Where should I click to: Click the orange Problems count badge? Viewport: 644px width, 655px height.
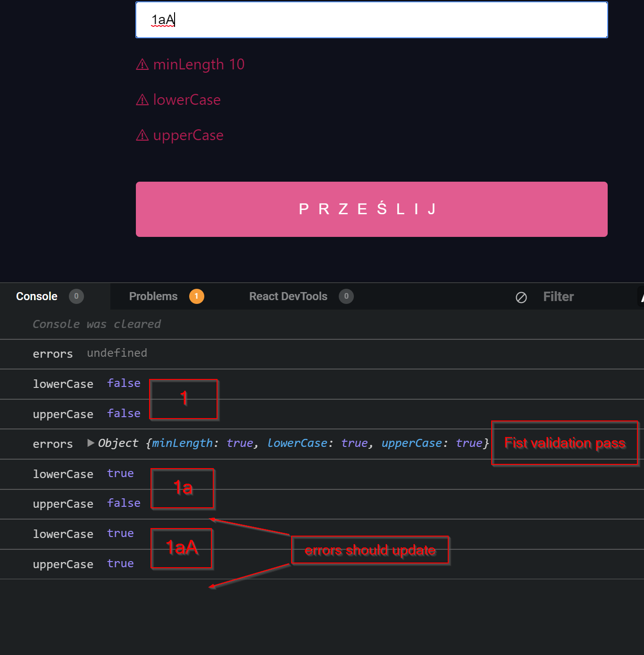(197, 296)
